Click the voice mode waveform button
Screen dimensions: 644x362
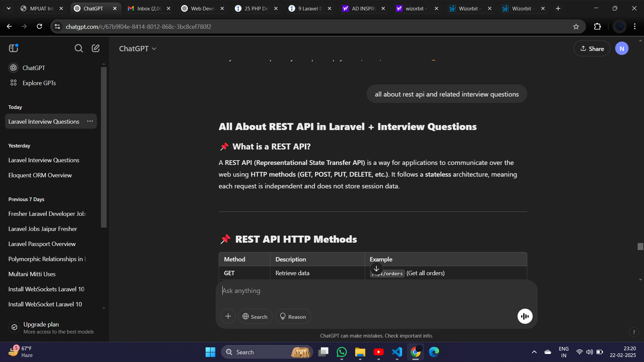pyautogui.click(x=525, y=316)
